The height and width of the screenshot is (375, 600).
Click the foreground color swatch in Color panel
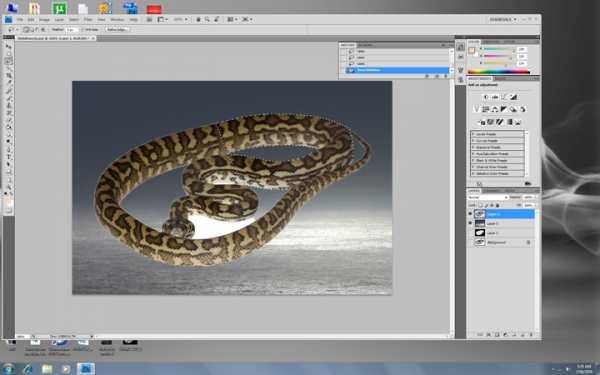[x=472, y=51]
